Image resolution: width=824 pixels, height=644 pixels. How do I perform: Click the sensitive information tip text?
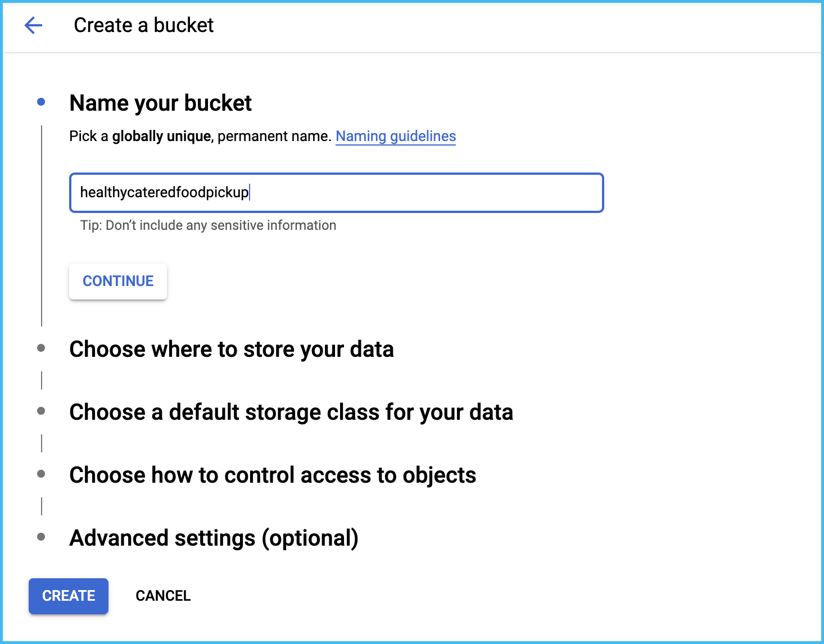pyautogui.click(x=208, y=225)
